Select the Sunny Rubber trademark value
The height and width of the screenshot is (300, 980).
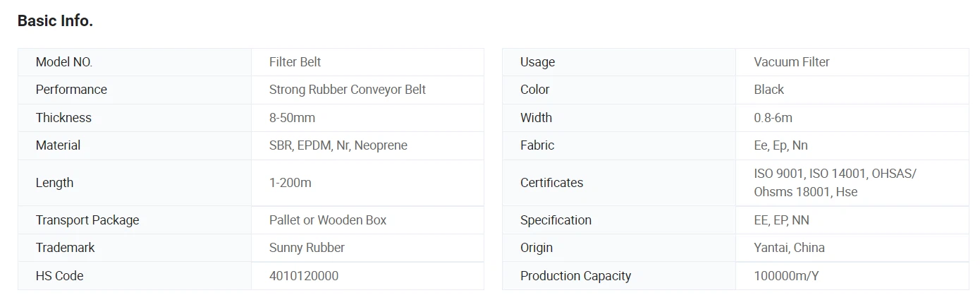[307, 248]
